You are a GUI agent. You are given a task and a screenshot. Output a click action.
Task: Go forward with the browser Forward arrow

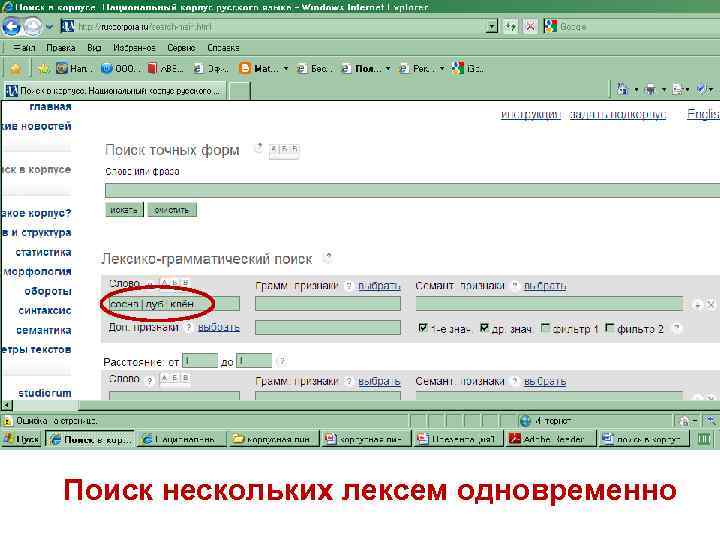(x=32, y=27)
